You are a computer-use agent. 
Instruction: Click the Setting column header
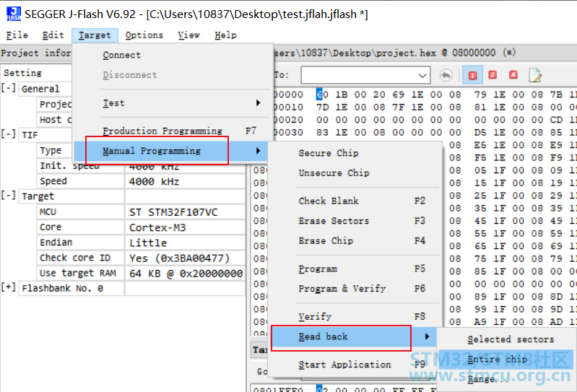[22, 73]
